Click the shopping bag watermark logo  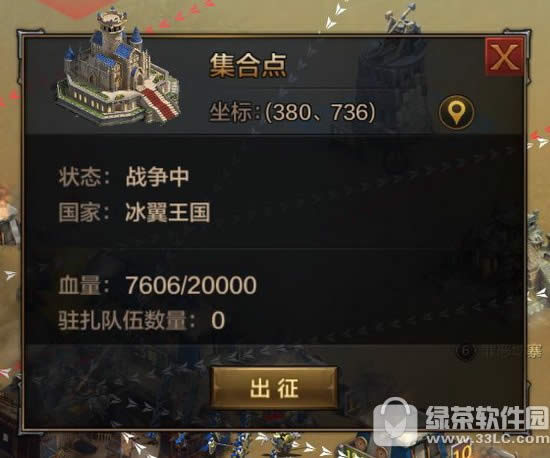pyautogui.click(x=396, y=422)
